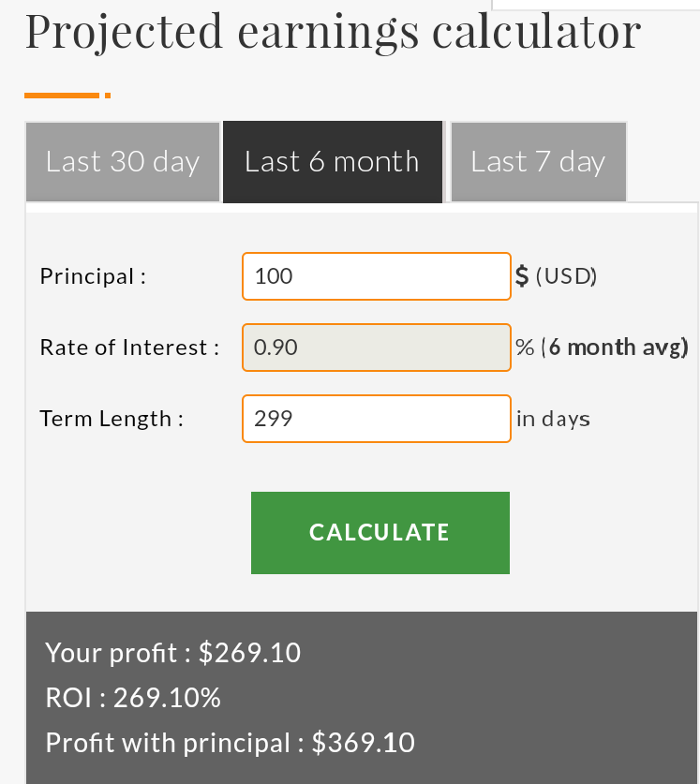
Task: Click the Profit with principal result
Action: pyautogui.click(x=230, y=743)
